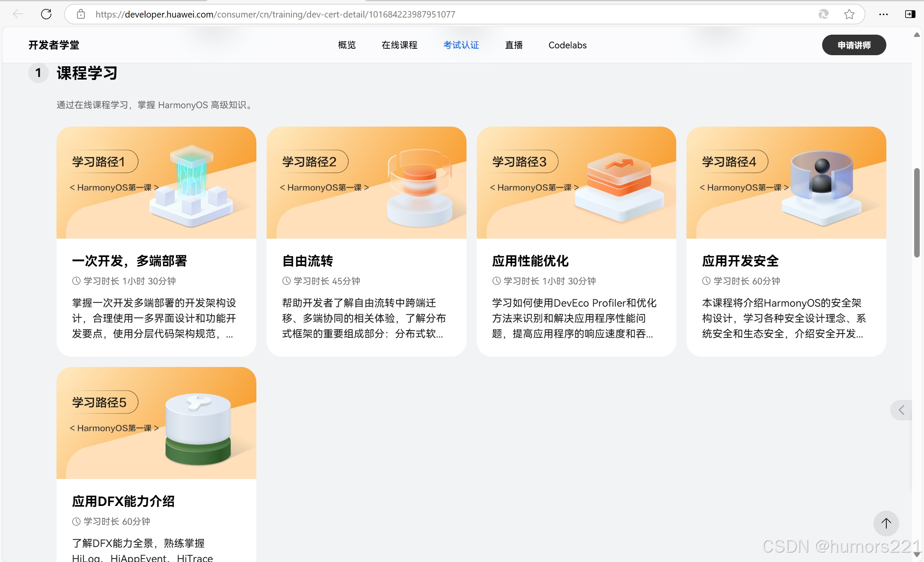This screenshot has width=924, height=562.
Task: Click the 申请讲师 button
Action: pyautogui.click(x=854, y=45)
